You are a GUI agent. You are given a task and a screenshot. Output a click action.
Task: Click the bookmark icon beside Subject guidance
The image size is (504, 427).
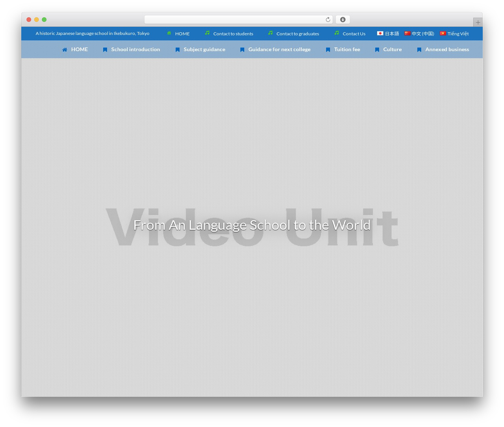(x=177, y=50)
